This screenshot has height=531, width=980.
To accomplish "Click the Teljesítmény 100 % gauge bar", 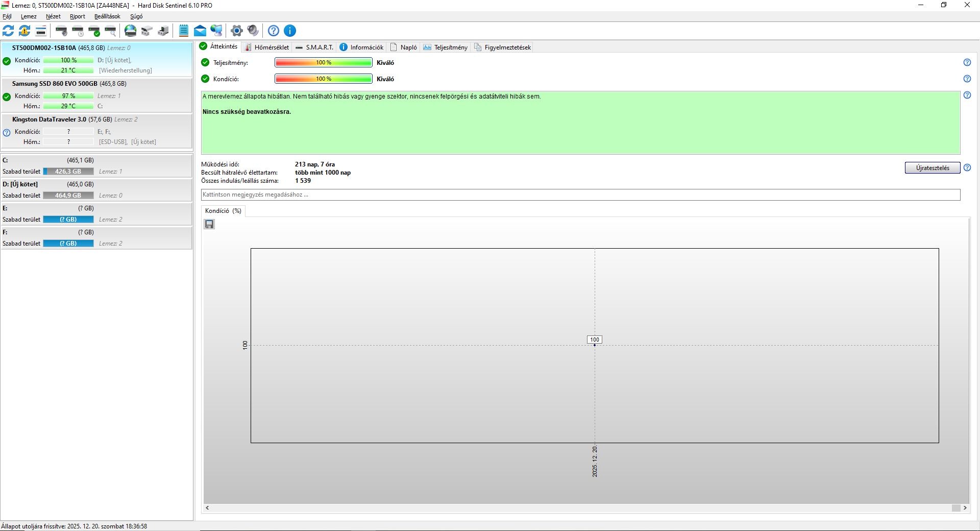I will (x=324, y=62).
